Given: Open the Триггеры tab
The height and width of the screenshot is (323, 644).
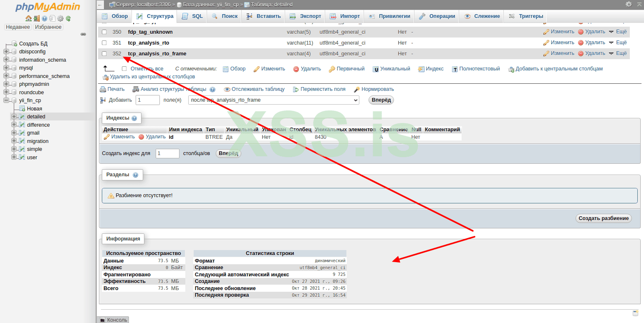Looking at the screenshot, I should [525, 16].
